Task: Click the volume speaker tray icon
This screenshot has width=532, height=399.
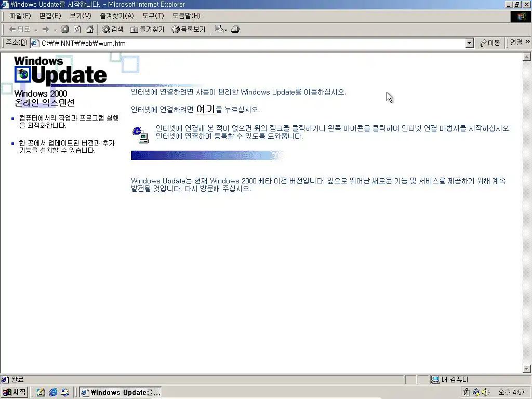Action: (486, 393)
